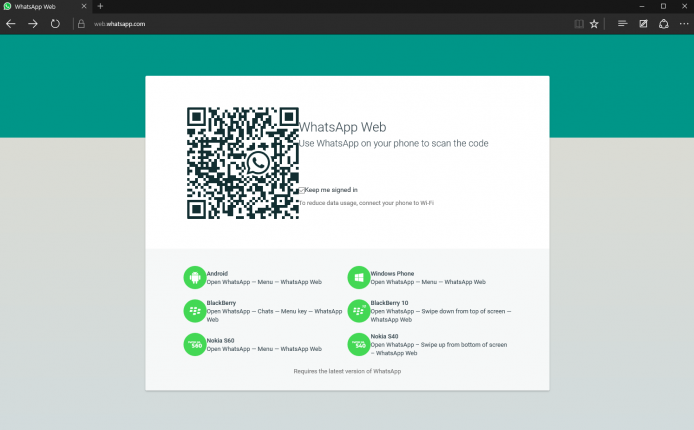
Task: Click the QR code image
Action: pos(243,163)
